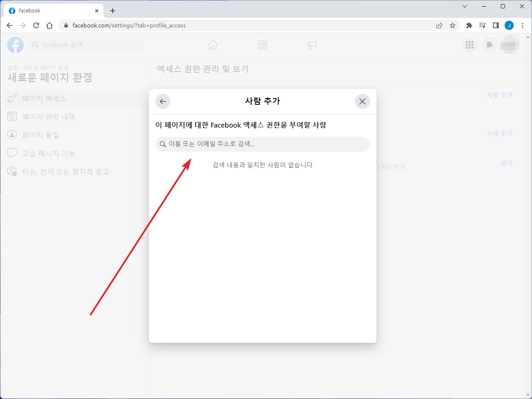Image resolution: width=532 pixels, height=399 pixels.
Task: Click the person-gear icon beside 이슈, 선거 또는 정치적 광고
Action: 12,172
